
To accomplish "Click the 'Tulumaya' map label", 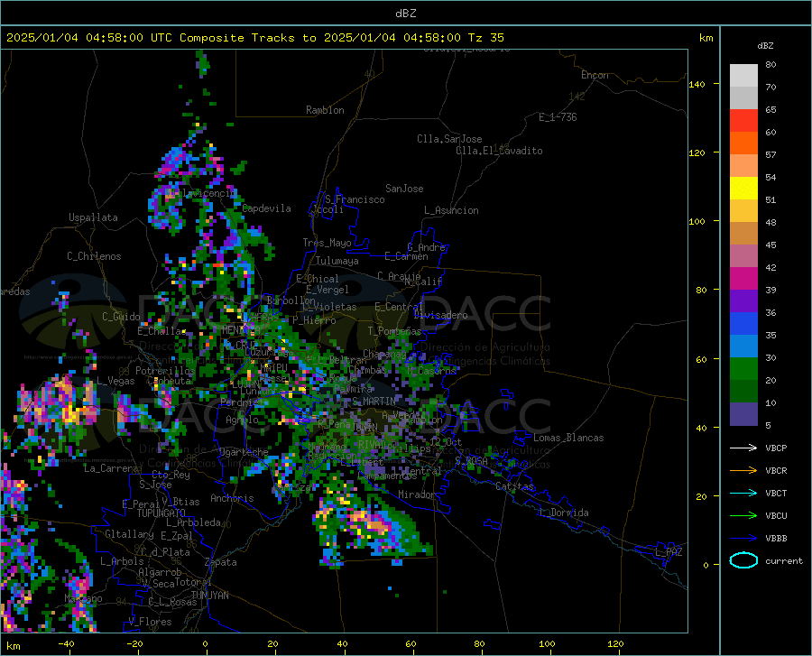I will tap(337, 261).
